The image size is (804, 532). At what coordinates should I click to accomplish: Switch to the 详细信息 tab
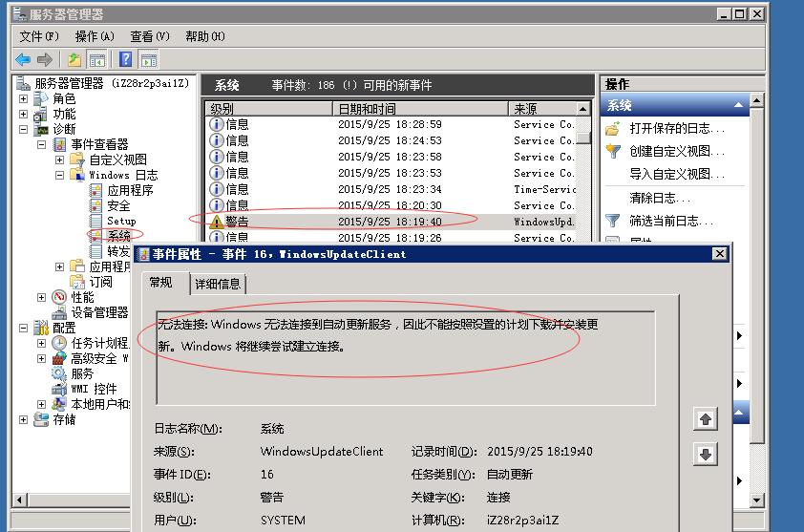(218, 285)
